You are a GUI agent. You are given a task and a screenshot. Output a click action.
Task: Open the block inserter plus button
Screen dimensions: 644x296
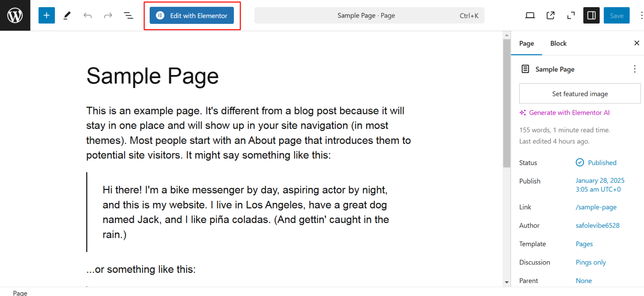pos(47,16)
